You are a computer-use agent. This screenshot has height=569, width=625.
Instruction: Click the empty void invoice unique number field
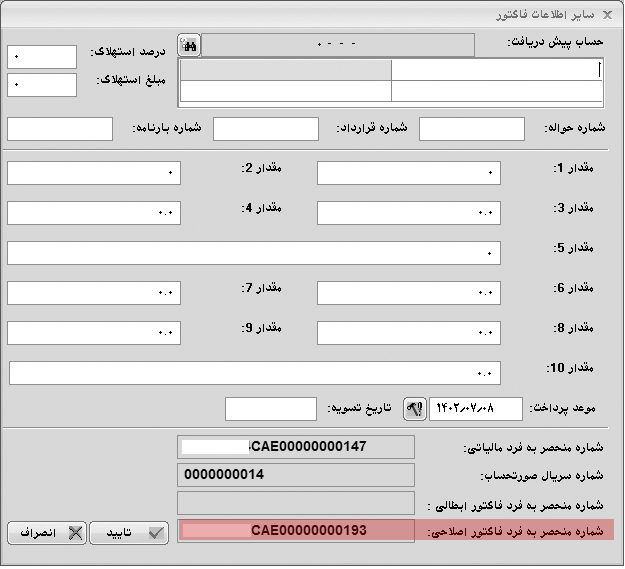tap(296, 502)
